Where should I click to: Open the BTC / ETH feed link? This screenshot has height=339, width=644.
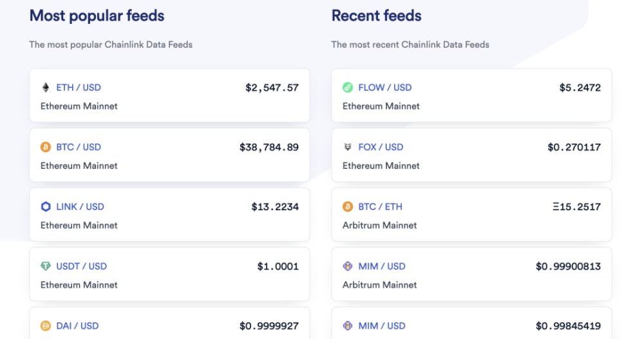point(381,207)
